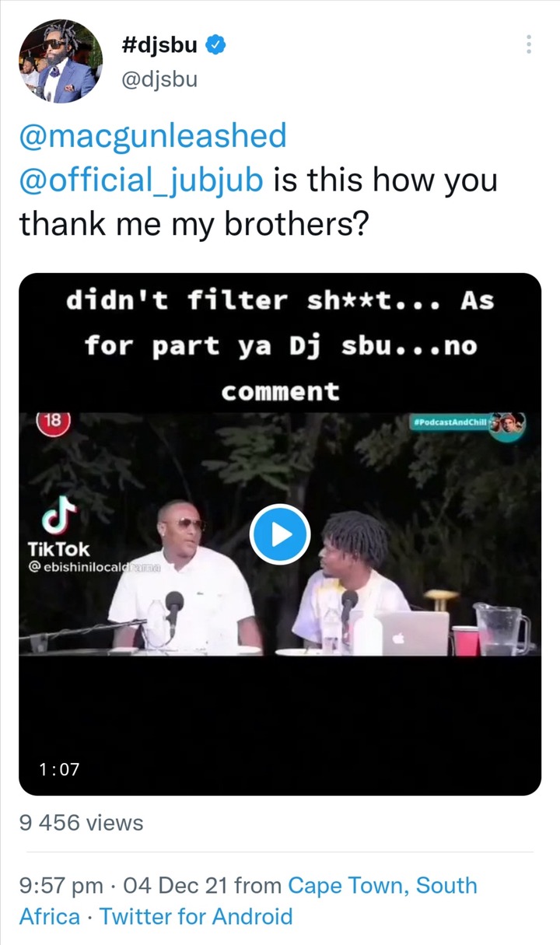This screenshot has width=560, height=945.
Task: Click the #djsbu display name
Action: pos(159,46)
